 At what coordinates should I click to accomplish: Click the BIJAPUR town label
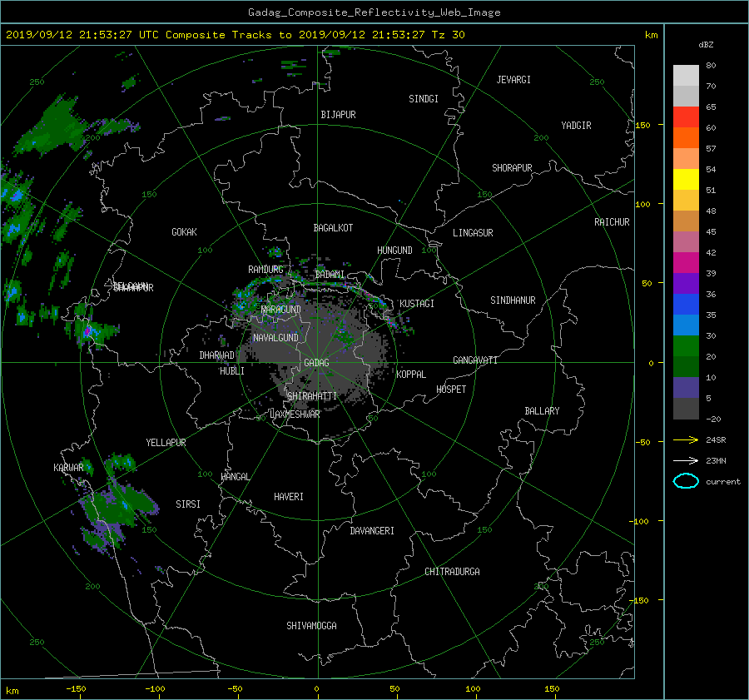click(x=338, y=115)
